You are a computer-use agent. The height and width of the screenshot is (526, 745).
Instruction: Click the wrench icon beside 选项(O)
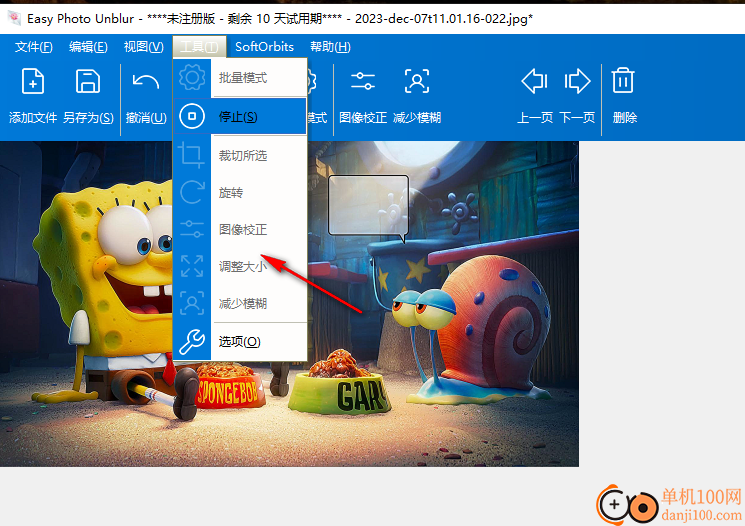click(x=192, y=342)
